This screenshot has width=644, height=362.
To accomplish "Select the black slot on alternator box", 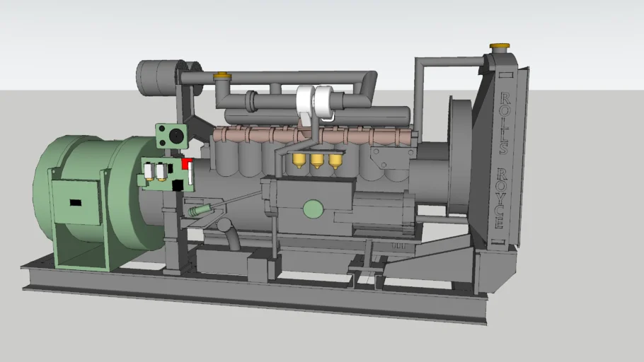I will tap(76, 203).
